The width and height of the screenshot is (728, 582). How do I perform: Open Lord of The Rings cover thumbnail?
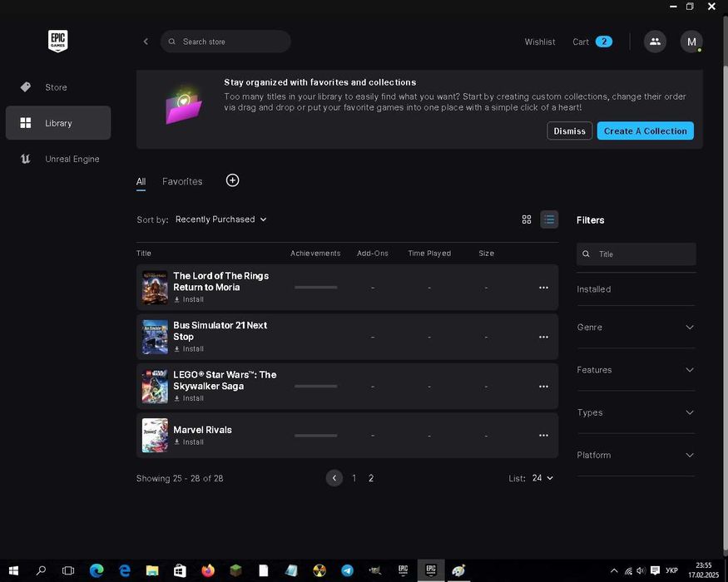[x=155, y=288]
